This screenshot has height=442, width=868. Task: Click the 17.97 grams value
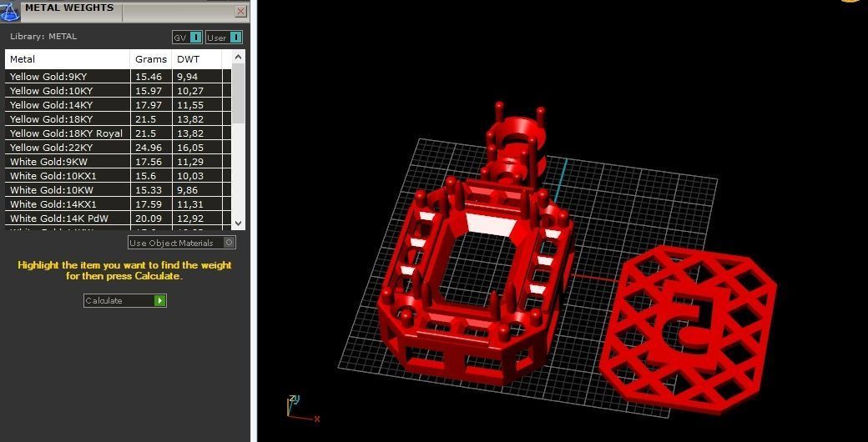click(149, 105)
